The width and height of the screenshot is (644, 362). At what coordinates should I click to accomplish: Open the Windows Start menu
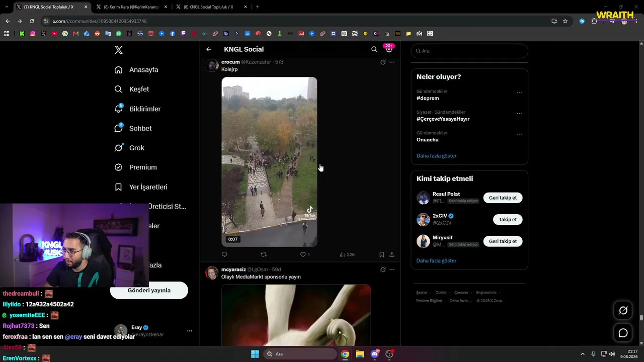click(x=255, y=354)
